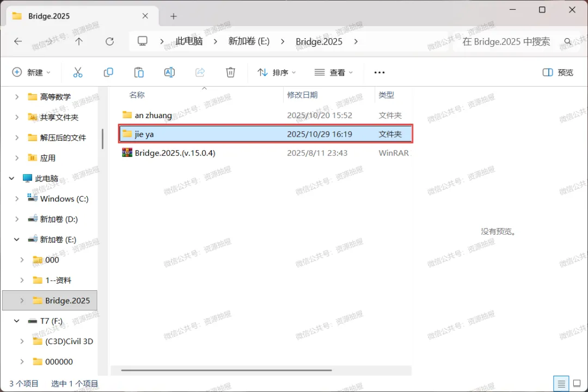Expand 新加卷 (D:) drive node
The width and height of the screenshot is (588, 392).
pos(16,219)
